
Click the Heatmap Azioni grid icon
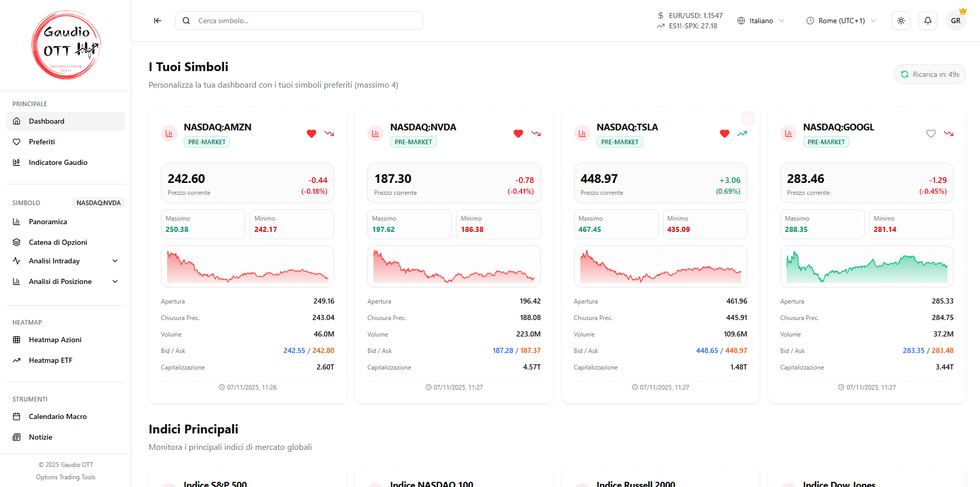tap(17, 339)
